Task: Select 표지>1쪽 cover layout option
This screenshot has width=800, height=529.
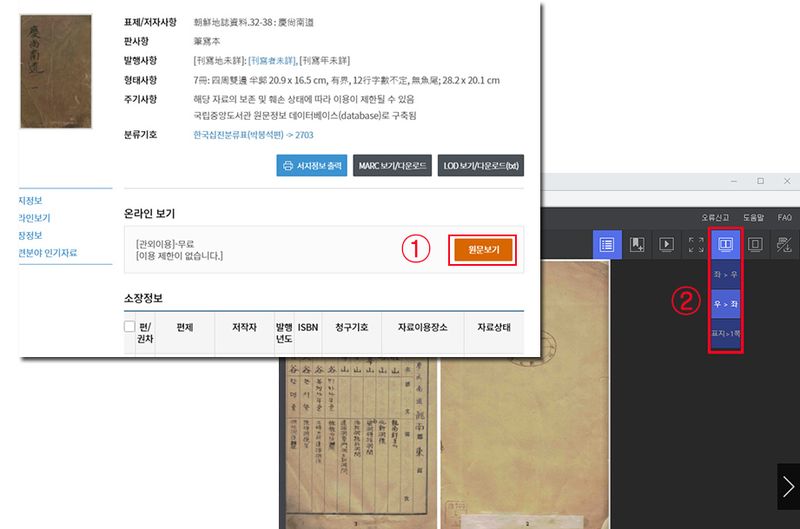Action: click(726, 332)
